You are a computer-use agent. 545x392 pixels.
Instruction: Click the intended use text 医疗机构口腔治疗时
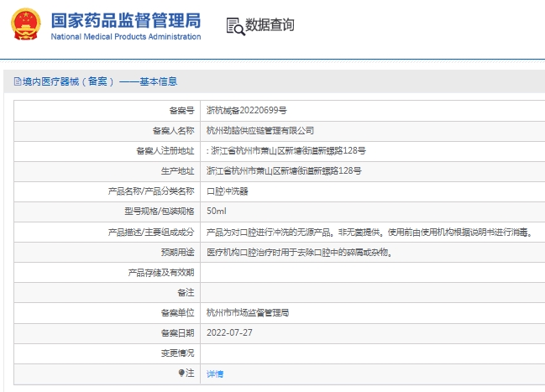point(300,253)
